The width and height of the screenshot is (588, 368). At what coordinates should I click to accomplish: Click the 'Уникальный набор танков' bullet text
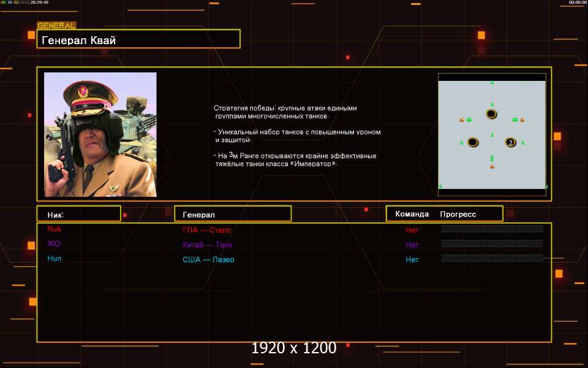[x=298, y=136]
